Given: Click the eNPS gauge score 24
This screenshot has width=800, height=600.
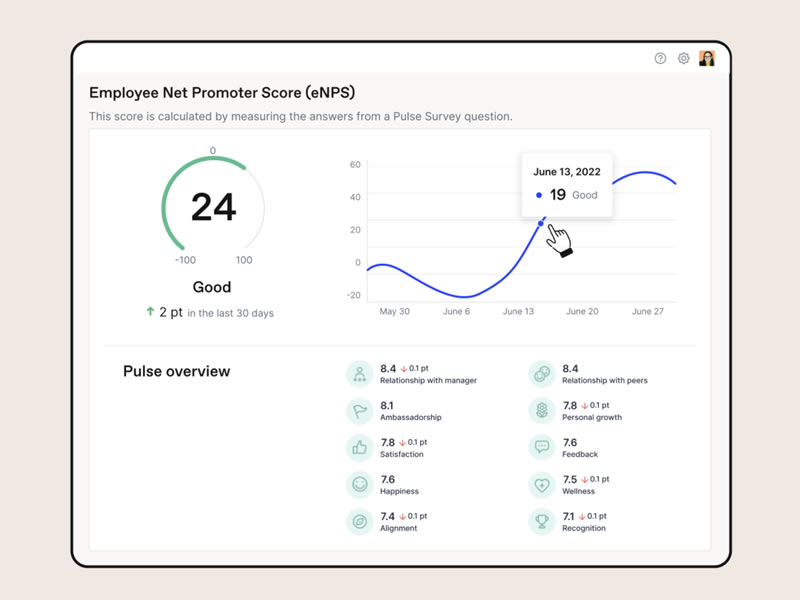Looking at the screenshot, I should click(x=213, y=207).
